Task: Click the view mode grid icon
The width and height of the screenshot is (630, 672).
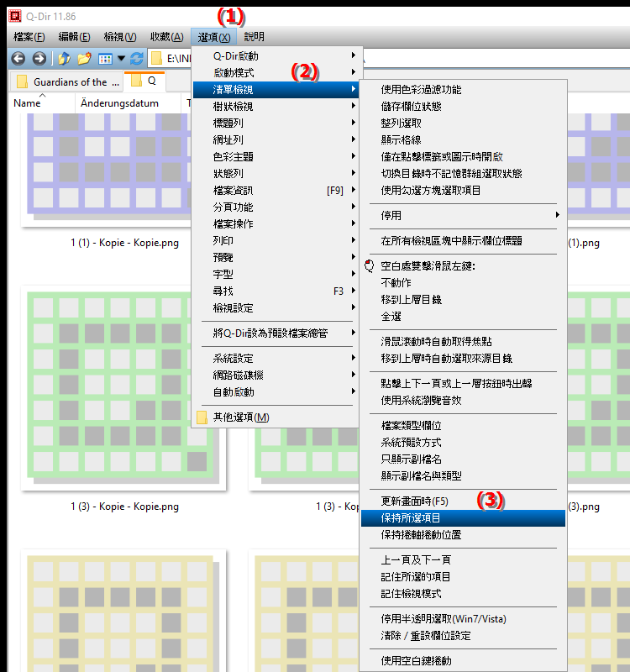Action: coord(105,59)
